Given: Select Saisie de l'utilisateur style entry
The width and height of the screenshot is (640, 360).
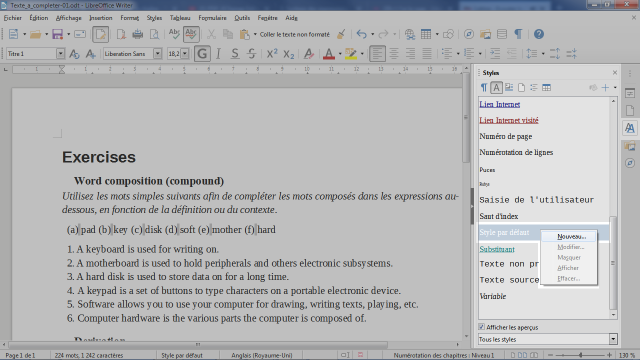Looking at the screenshot, I should 536,200.
